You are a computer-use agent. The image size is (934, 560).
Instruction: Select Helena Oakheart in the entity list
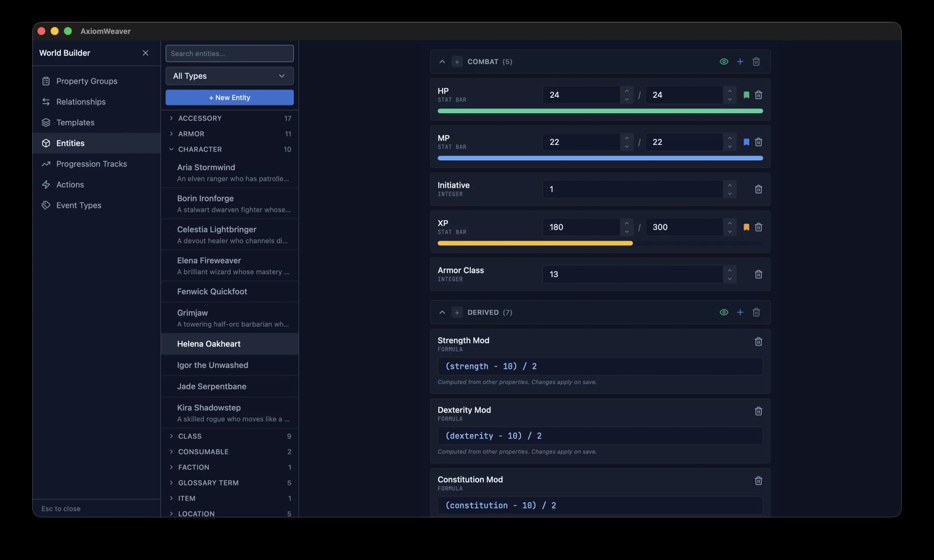[208, 344]
